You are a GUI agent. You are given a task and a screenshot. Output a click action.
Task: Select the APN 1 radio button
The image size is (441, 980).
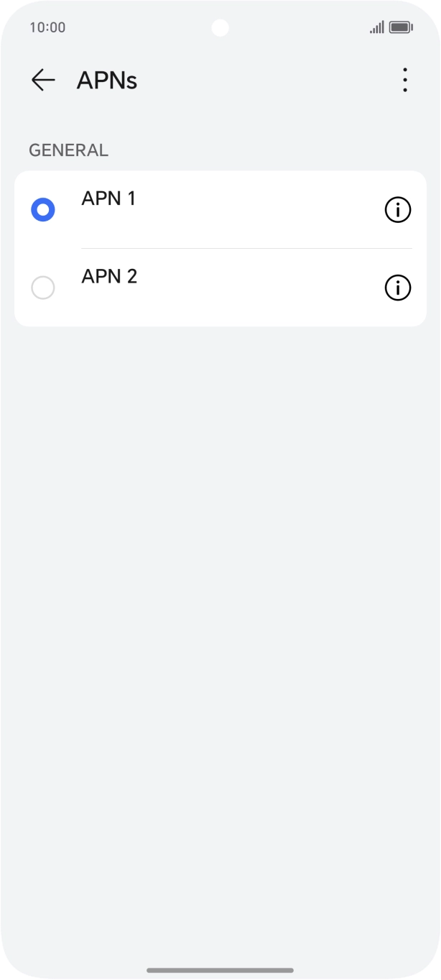[x=42, y=209]
